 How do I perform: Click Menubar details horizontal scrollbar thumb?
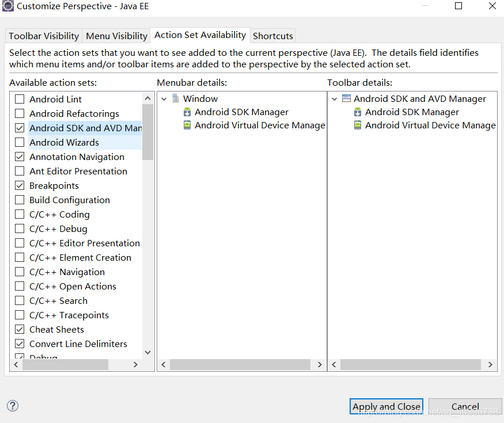pos(240,364)
